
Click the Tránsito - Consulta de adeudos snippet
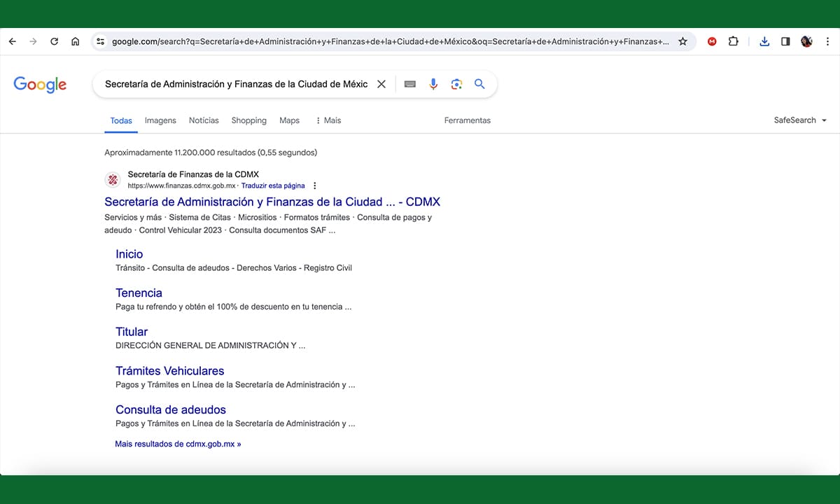pyautogui.click(x=234, y=268)
